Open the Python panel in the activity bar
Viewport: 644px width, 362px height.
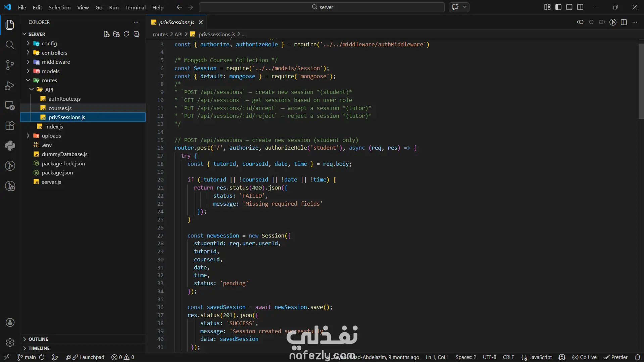[x=10, y=145]
